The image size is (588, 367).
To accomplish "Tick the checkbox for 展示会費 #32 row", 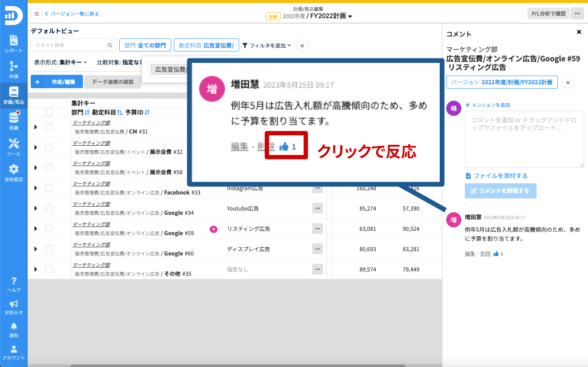I will coord(49,147).
